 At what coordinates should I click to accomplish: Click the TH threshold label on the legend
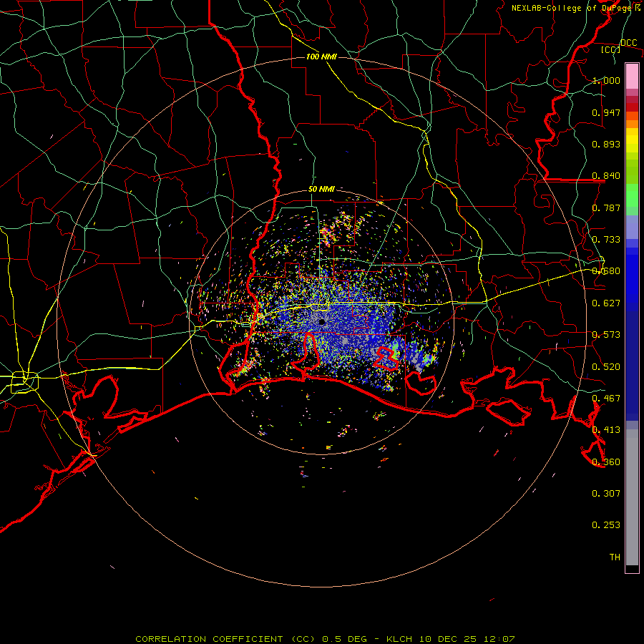point(615,557)
